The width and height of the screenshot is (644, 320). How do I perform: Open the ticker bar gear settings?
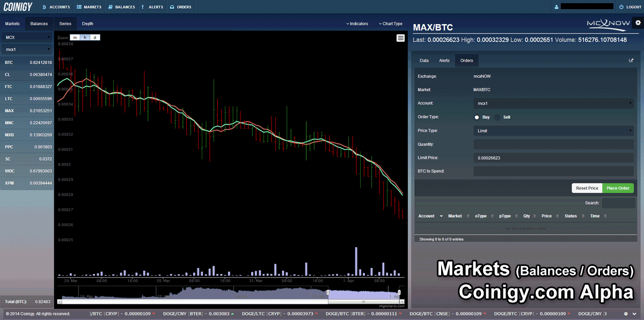(625, 315)
